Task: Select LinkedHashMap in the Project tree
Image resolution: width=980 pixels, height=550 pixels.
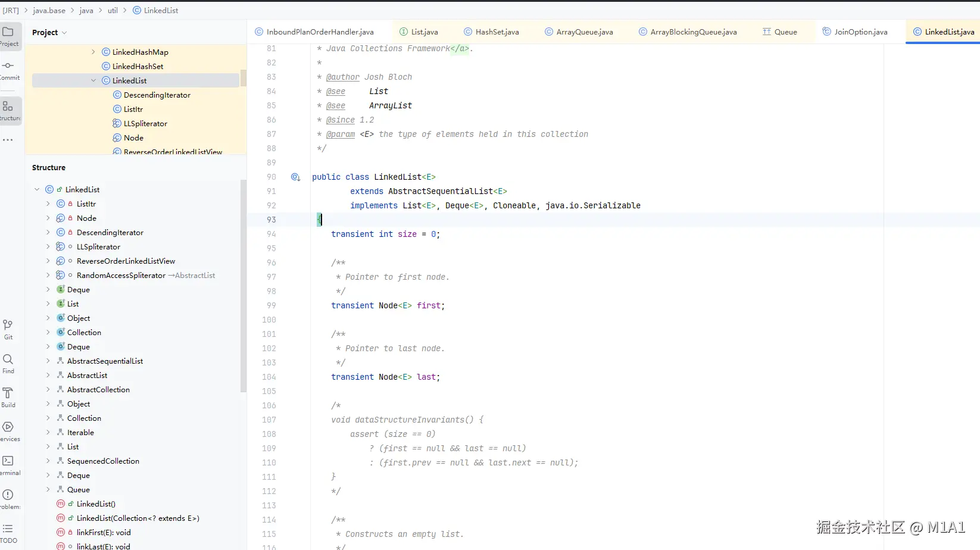Action: (x=140, y=52)
